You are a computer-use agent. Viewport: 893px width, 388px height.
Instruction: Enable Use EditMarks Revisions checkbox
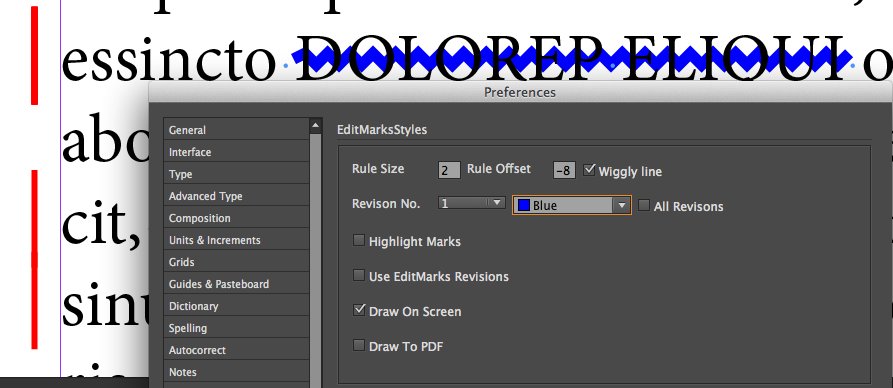point(359,276)
